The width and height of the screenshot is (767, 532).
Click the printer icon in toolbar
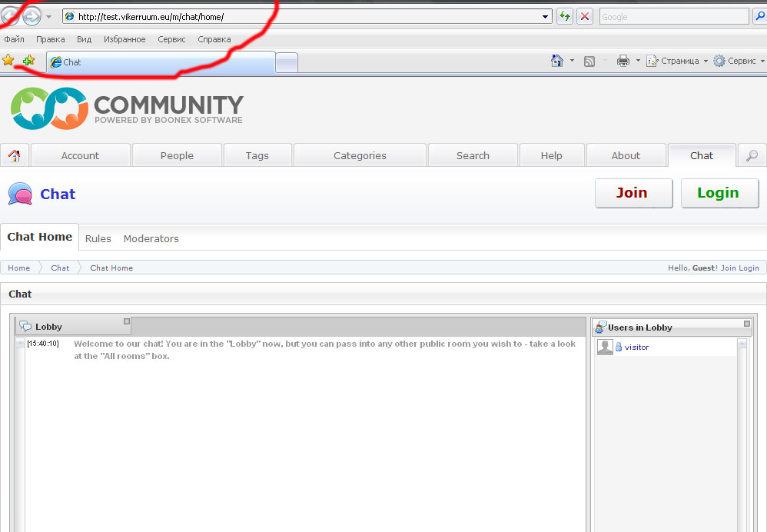click(623, 62)
